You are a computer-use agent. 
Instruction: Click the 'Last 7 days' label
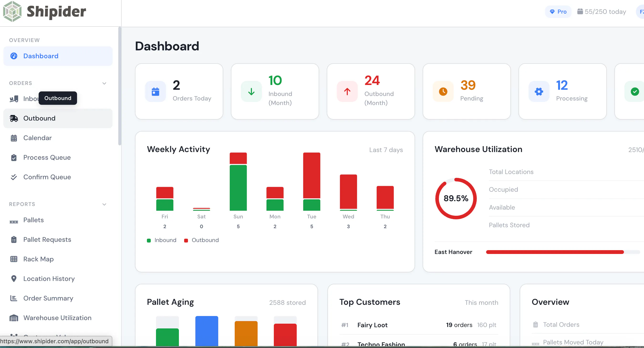point(386,150)
